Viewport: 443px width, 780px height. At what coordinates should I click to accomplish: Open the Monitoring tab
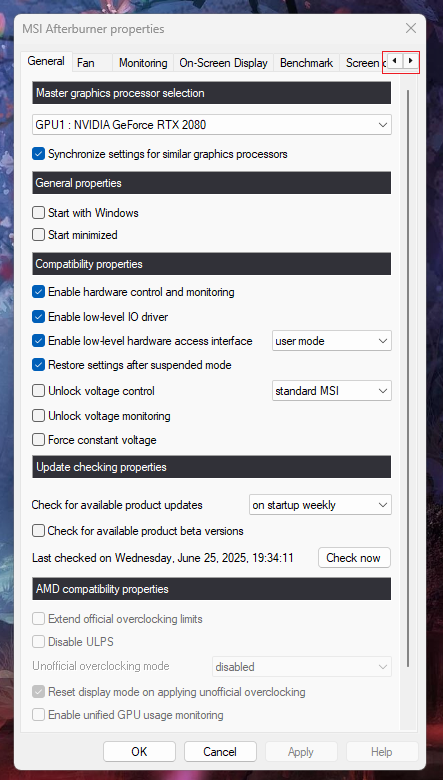click(x=143, y=63)
